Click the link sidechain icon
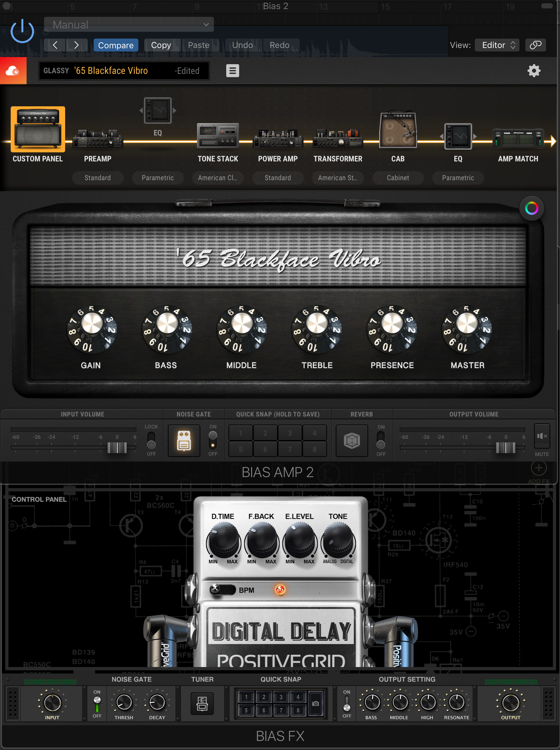This screenshot has height=750, width=560. (x=536, y=45)
